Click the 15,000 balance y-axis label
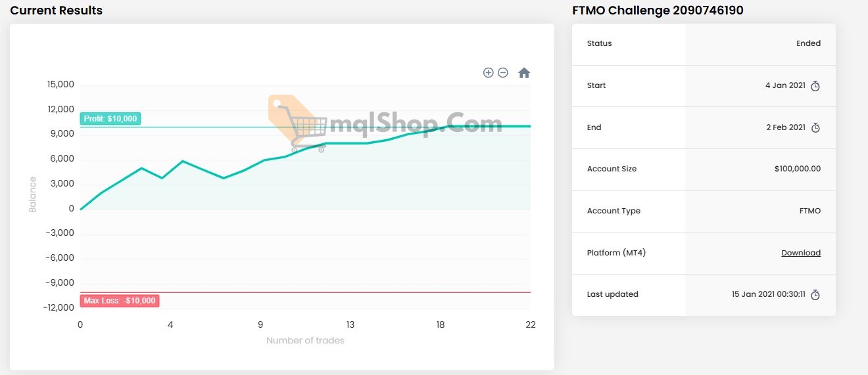Screen dimensions: 868x375 60,85
